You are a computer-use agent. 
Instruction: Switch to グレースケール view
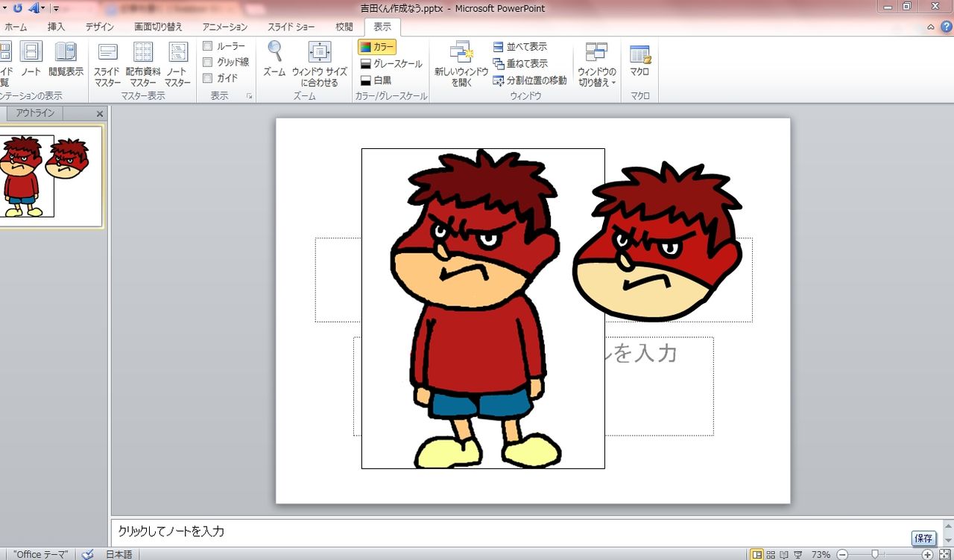click(391, 64)
